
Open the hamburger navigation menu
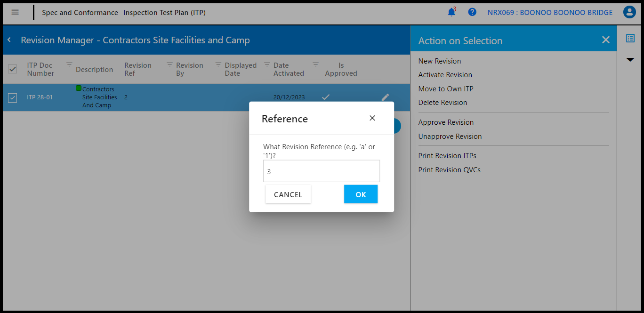15,12
